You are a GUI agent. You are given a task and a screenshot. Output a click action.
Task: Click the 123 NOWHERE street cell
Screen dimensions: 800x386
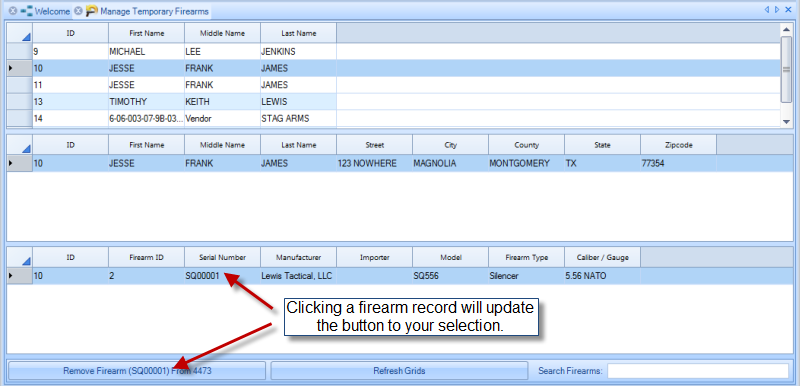374,164
